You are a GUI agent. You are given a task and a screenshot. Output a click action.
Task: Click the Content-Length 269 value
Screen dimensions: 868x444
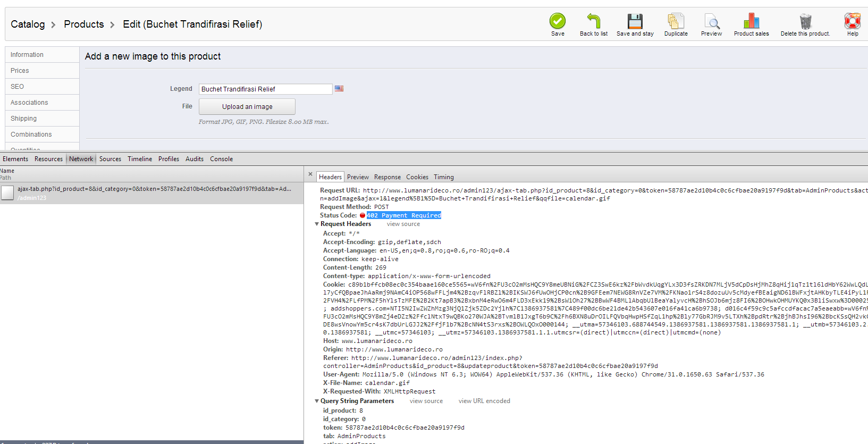pyautogui.click(x=381, y=268)
